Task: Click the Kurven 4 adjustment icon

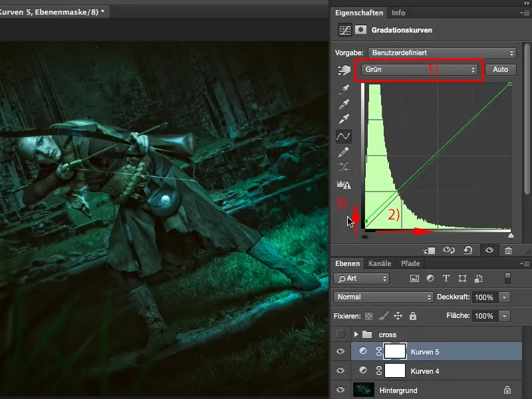Action: click(362, 370)
